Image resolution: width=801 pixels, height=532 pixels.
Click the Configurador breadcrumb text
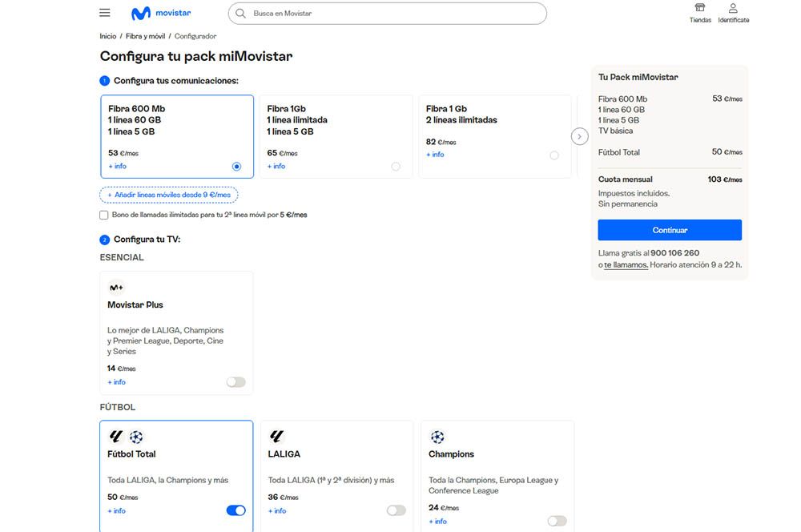pos(195,36)
